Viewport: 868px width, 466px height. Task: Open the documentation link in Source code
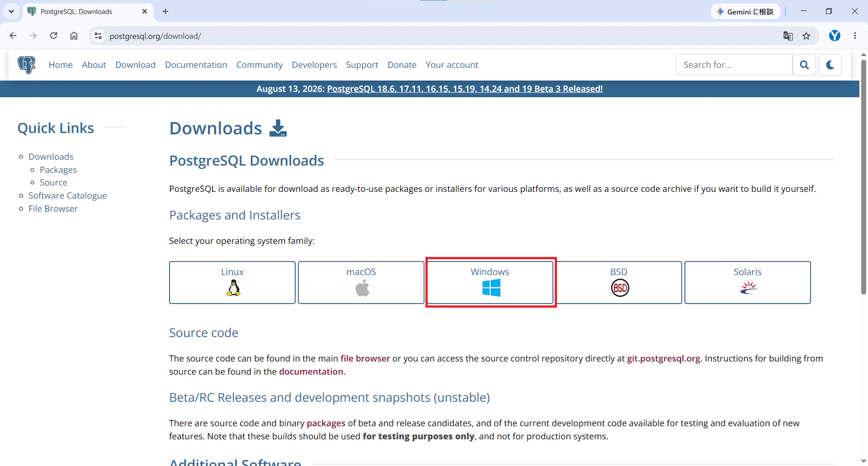tap(311, 371)
